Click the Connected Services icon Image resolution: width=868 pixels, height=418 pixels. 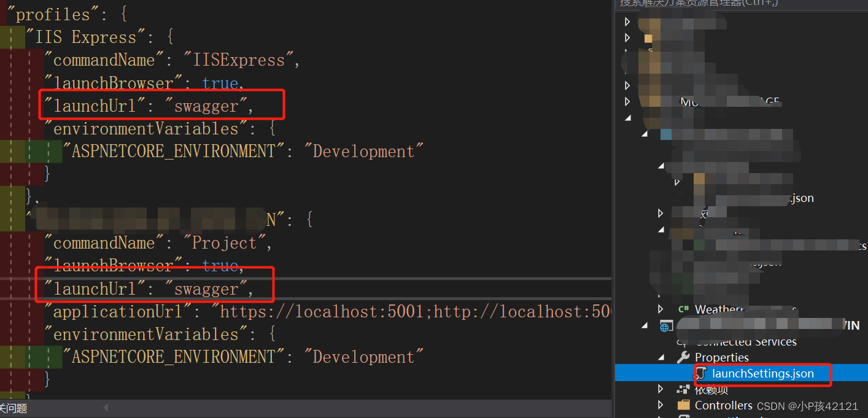pyautogui.click(x=683, y=341)
